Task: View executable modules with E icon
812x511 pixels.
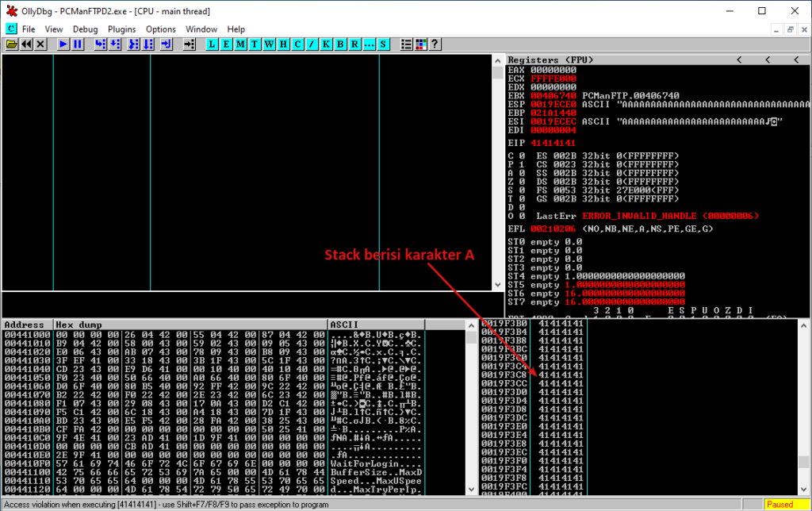Action: tap(224, 44)
